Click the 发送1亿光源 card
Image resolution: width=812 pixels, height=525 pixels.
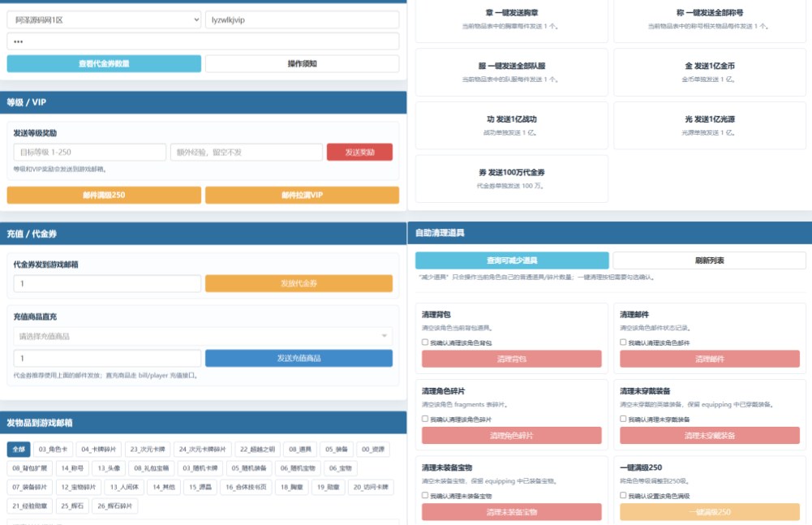pyautogui.click(x=710, y=126)
